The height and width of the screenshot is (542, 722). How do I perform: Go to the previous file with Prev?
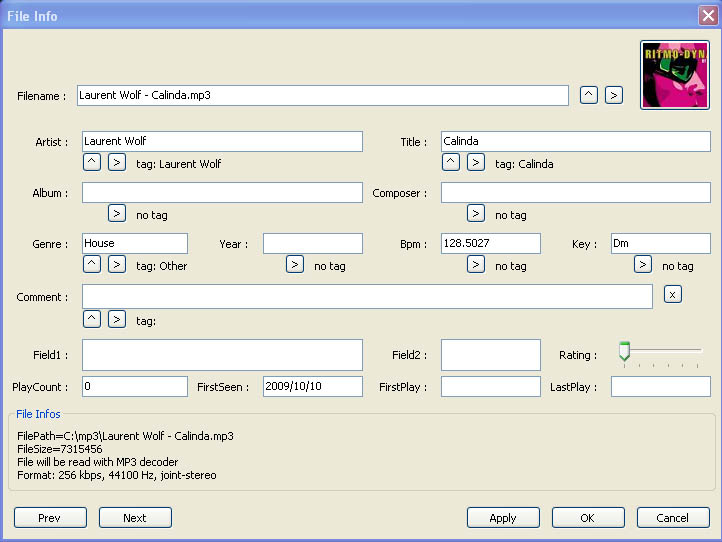(50, 518)
